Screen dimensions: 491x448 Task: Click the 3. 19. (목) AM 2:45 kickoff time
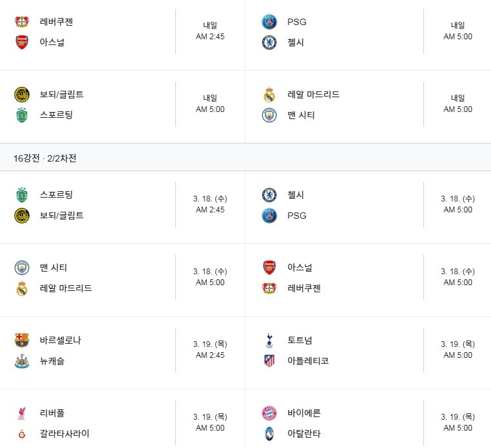click(x=210, y=350)
